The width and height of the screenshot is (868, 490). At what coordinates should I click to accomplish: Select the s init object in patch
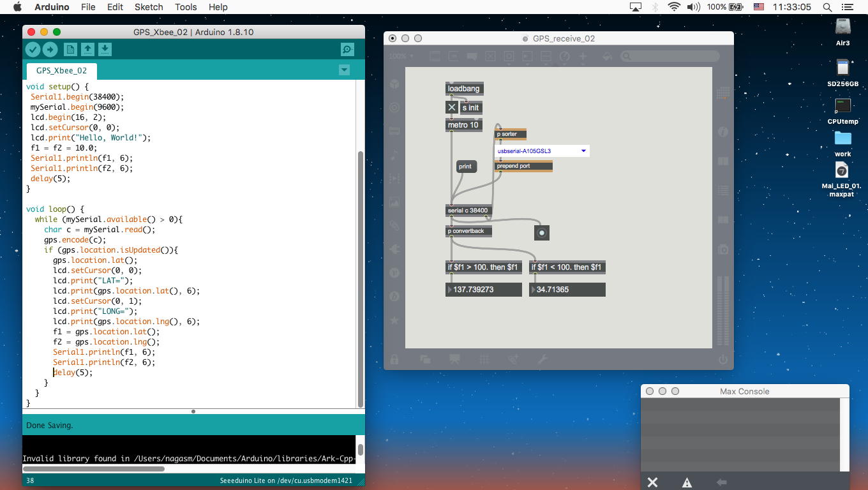click(471, 108)
